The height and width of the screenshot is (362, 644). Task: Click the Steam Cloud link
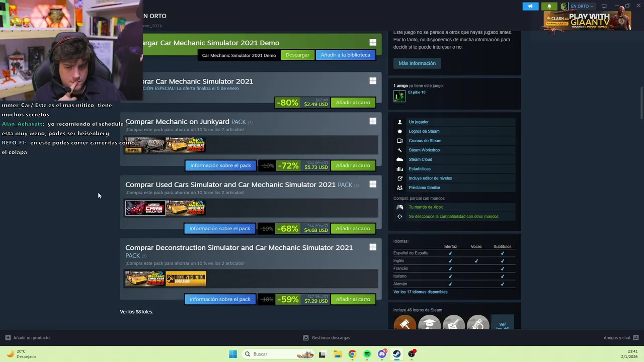421,159
